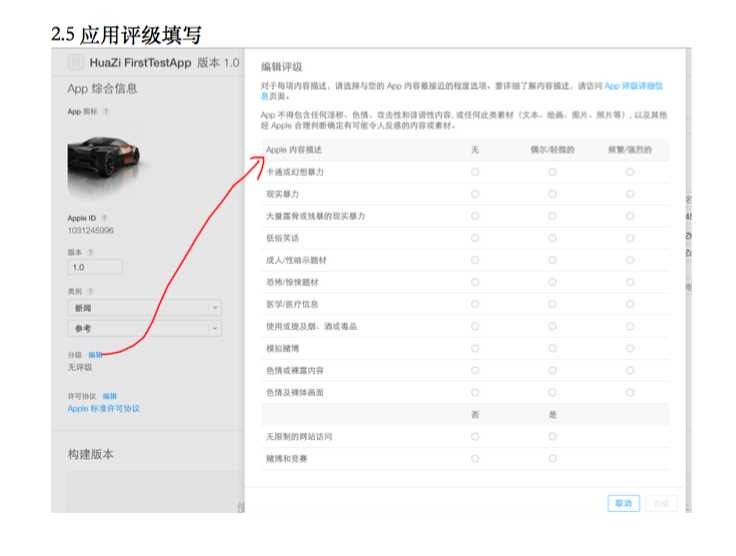Click the 取消 button in rating dialog
This screenshot has height=556, width=736.
tap(623, 503)
